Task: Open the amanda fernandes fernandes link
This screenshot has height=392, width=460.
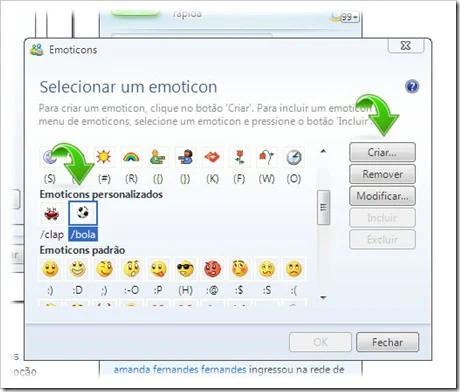Action: tap(180, 369)
